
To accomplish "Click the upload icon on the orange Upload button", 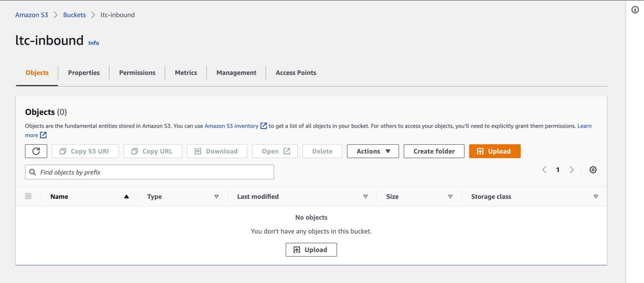I will [480, 151].
